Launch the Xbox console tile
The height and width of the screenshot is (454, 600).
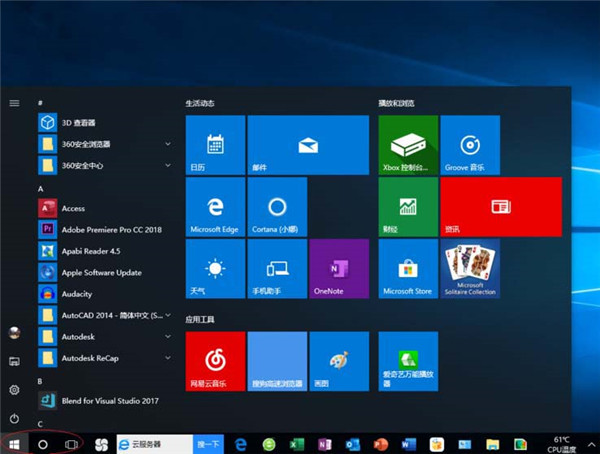pyautogui.click(x=407, y=145)
